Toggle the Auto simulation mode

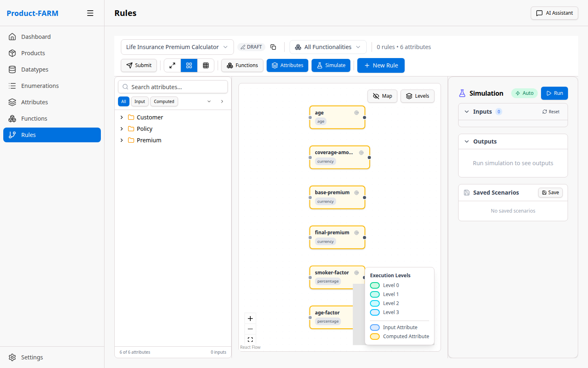point(524,93)
